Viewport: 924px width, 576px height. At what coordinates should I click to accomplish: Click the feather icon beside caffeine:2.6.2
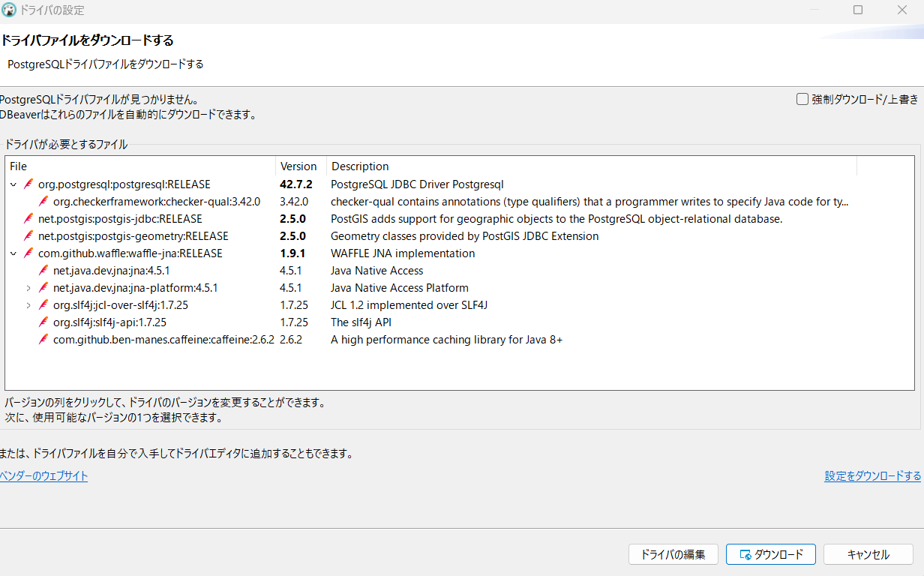click(x=43, y=340)
